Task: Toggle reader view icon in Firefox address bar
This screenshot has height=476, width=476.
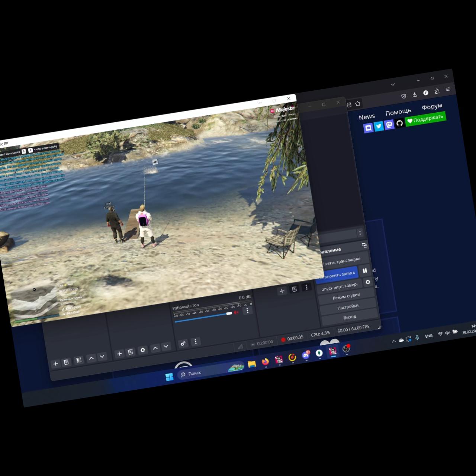Action: pos(349,105)
